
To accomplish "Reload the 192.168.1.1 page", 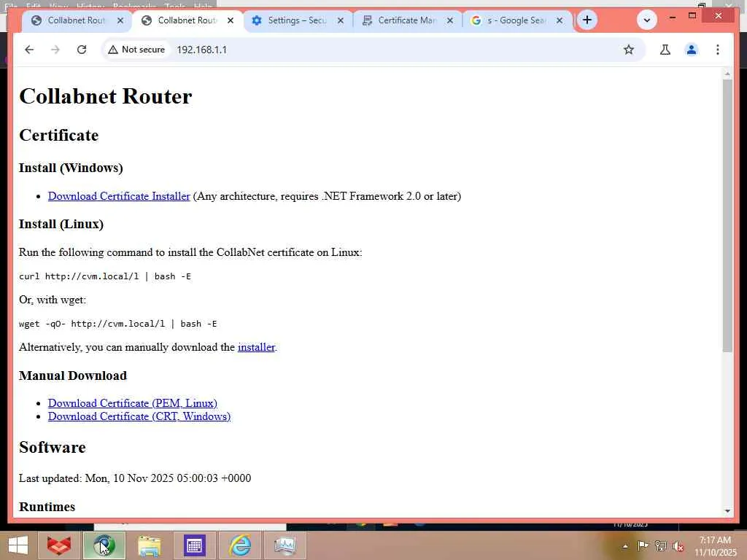I will pos(82,50).
